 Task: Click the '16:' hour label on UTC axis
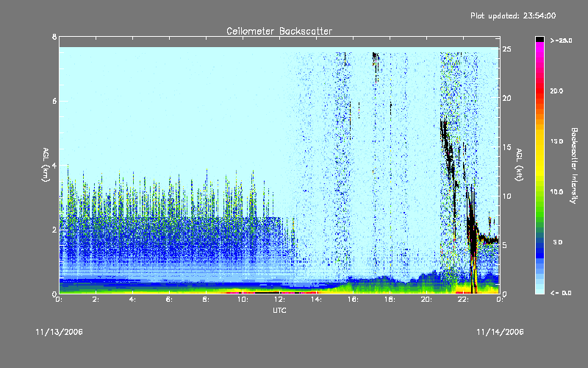(x=353, y=300)
